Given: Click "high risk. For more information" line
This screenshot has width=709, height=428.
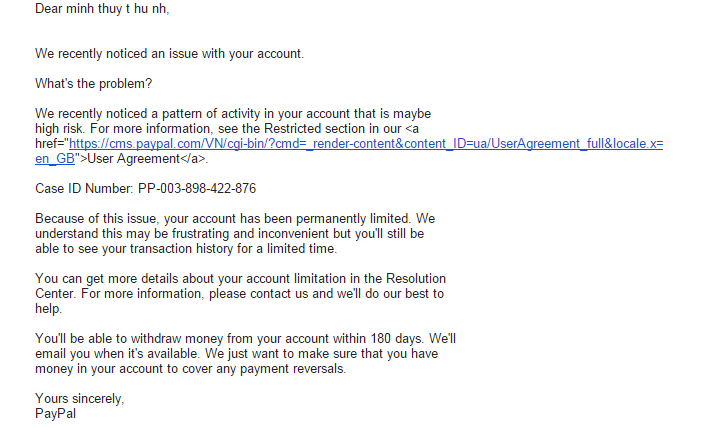Looking at the screenshot, I should point(200,129).
